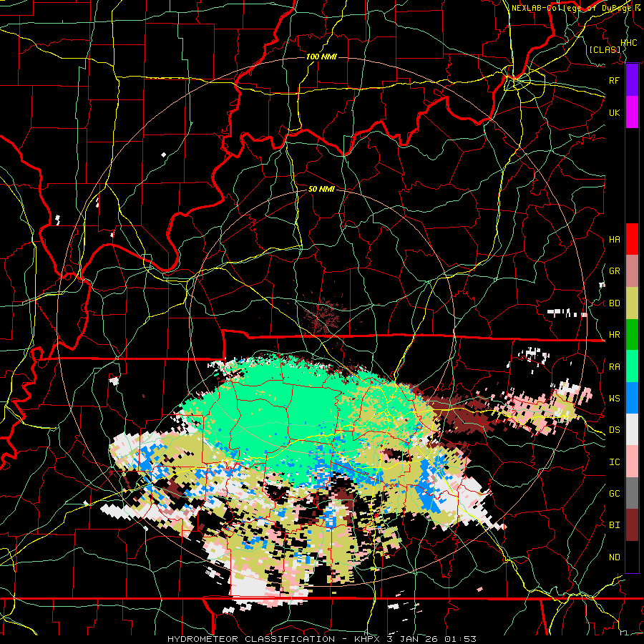Click the GC gray legend swatch
The height and width of the screenshot is (644, 644).
pos(632,493)
